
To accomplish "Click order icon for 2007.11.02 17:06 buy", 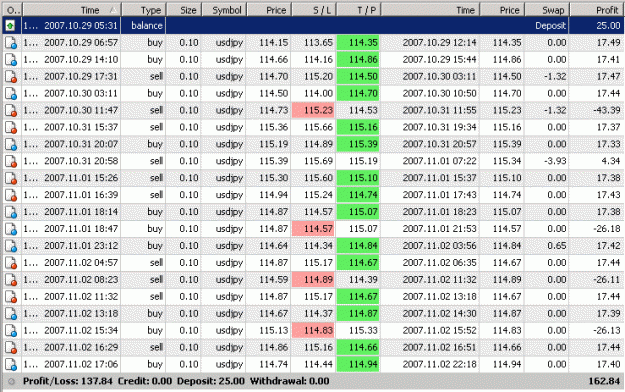I will pos(11,365).
